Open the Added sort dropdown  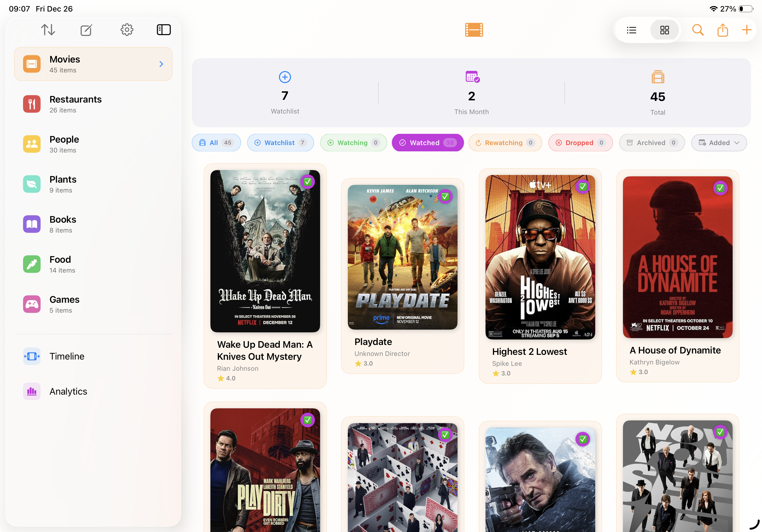719,143
